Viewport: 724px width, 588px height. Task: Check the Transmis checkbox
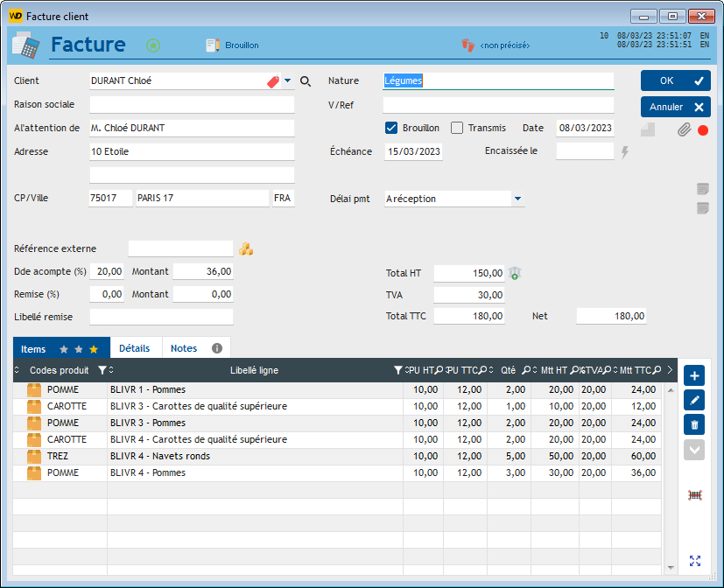tap(457, 128)
